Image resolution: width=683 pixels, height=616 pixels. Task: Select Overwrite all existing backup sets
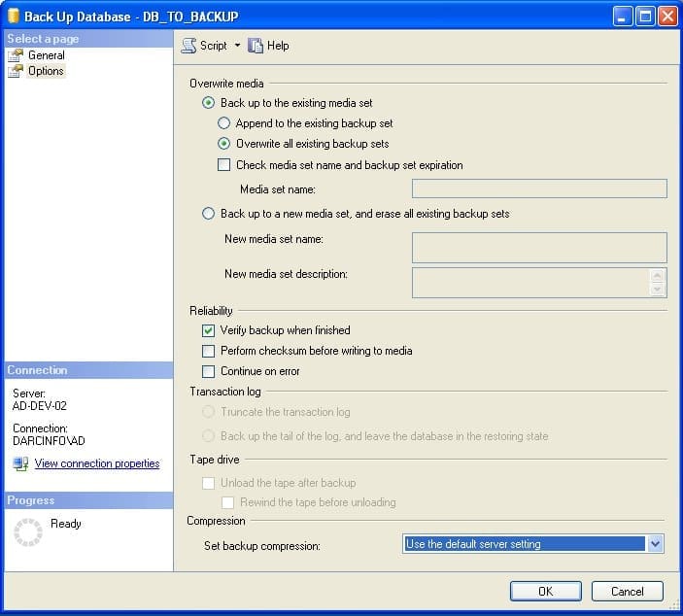[x=223, y=144]
